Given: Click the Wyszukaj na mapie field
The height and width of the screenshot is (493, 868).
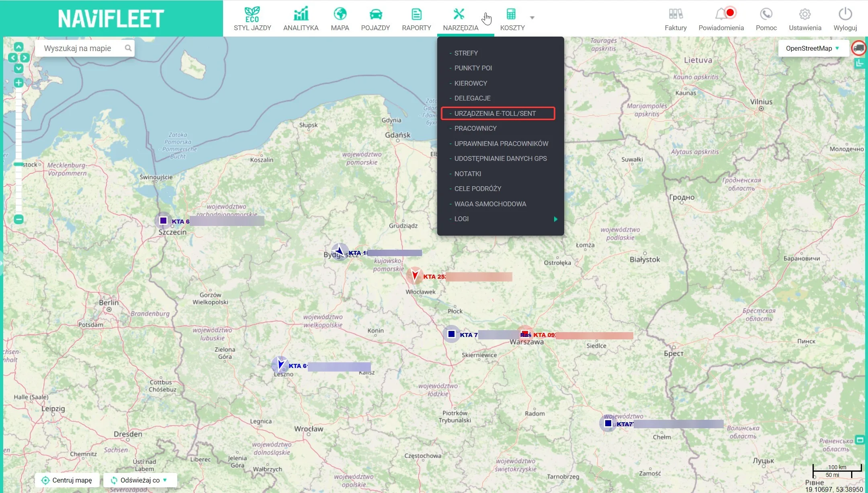Looking at the screenshot, I should 84,48.
